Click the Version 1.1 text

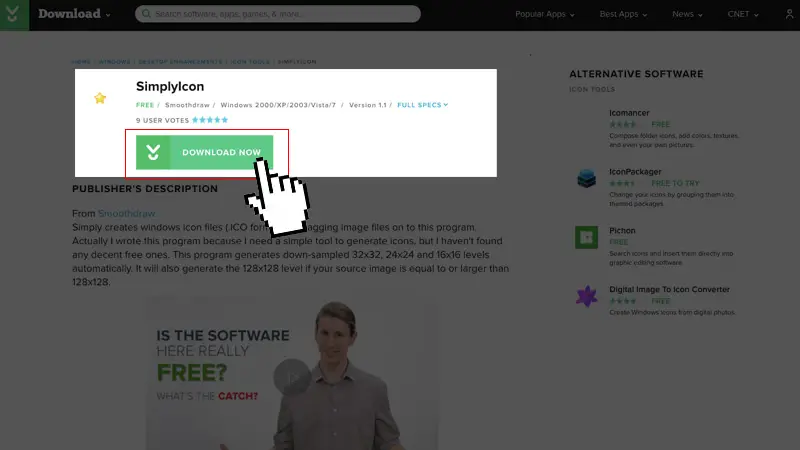tap(367, 105)
